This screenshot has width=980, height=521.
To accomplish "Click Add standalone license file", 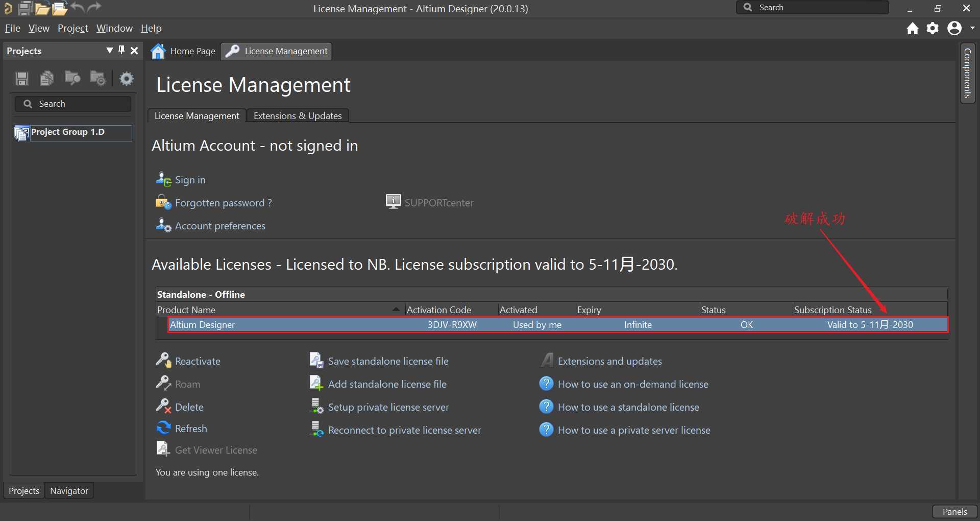I will (x=387, y=384).
